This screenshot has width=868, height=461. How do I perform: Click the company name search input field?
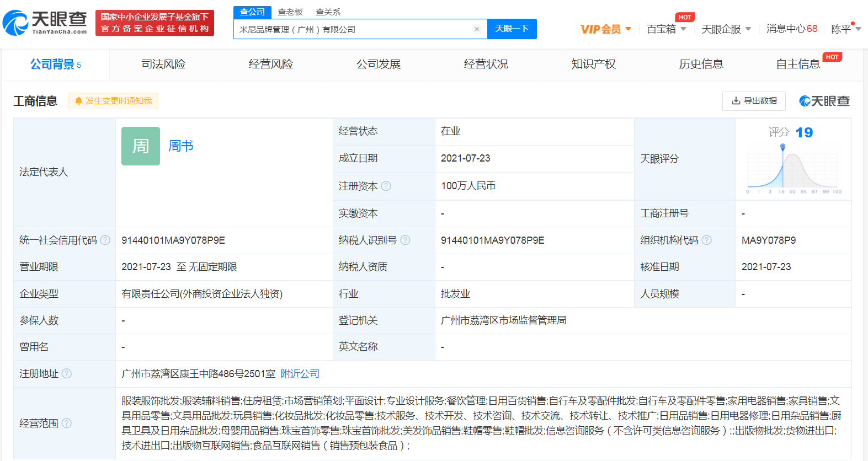353,29
